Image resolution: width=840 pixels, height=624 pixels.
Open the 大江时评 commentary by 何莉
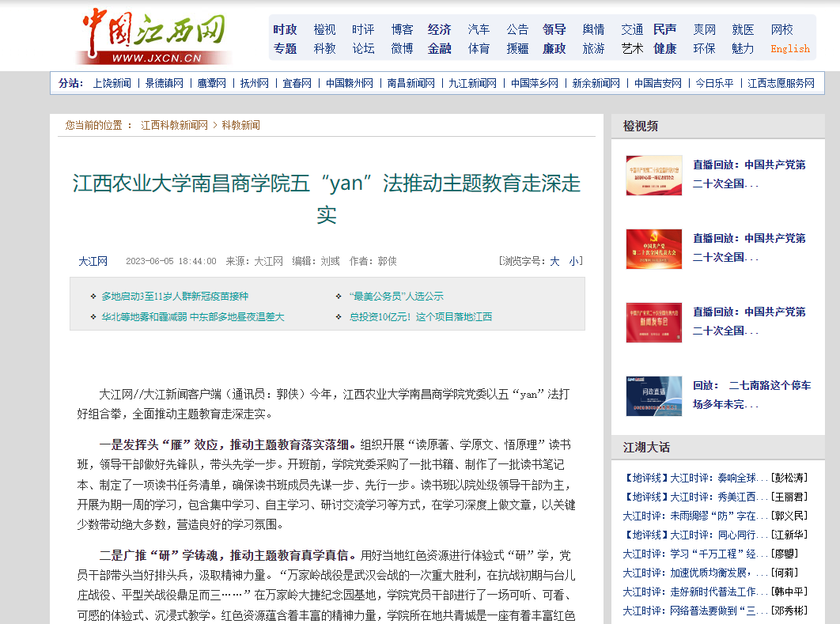point(695,573)
